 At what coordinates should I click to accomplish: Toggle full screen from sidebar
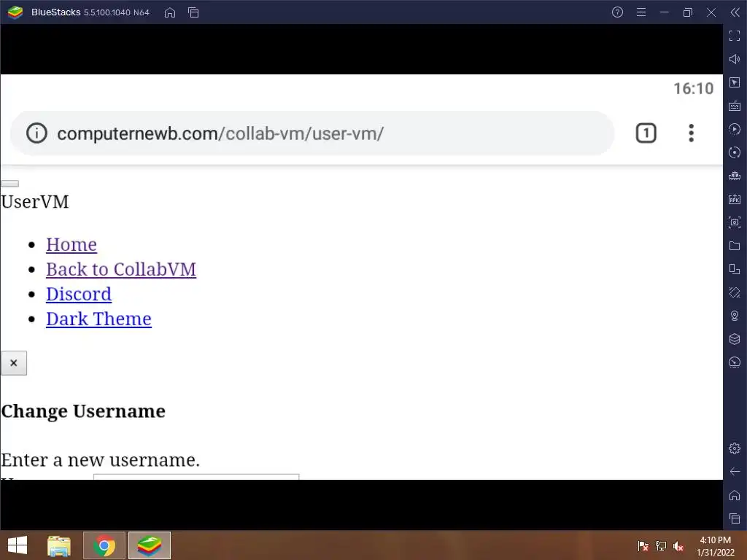pos(735,36)
